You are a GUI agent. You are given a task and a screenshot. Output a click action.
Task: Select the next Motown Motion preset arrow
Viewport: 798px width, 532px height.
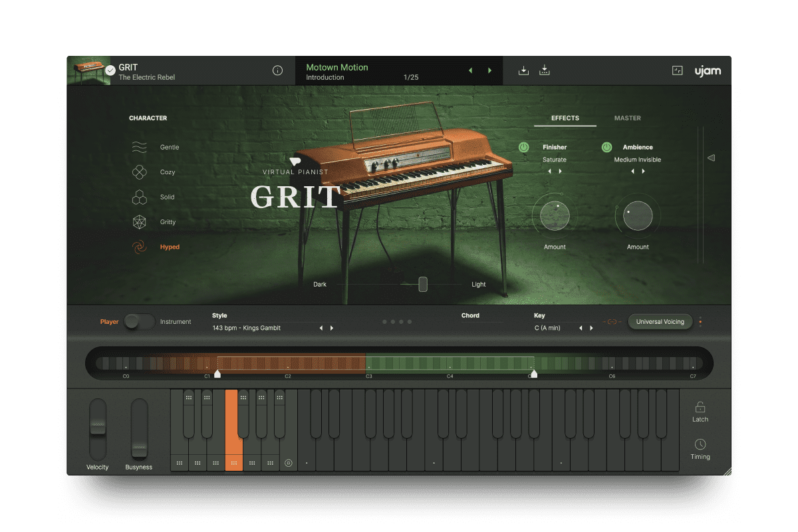[x=490, y=70]
